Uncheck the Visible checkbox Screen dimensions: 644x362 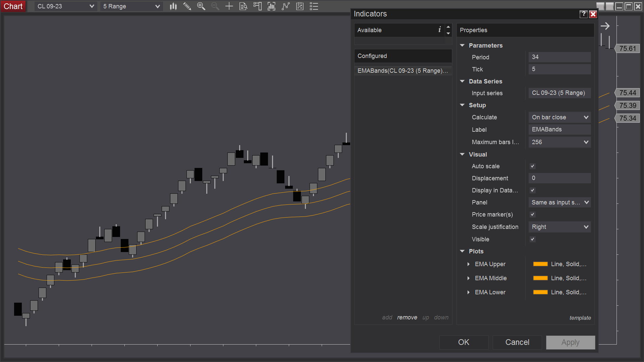(532, 239)
